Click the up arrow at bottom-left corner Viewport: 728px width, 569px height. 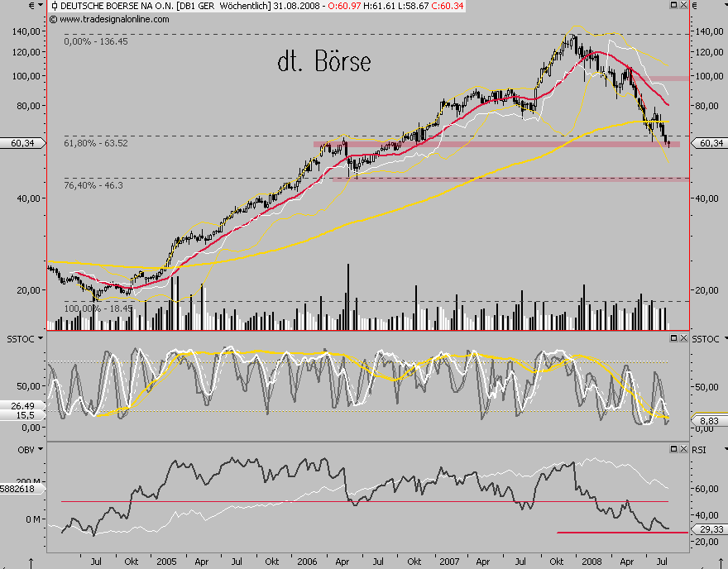(x=31, y=563)
